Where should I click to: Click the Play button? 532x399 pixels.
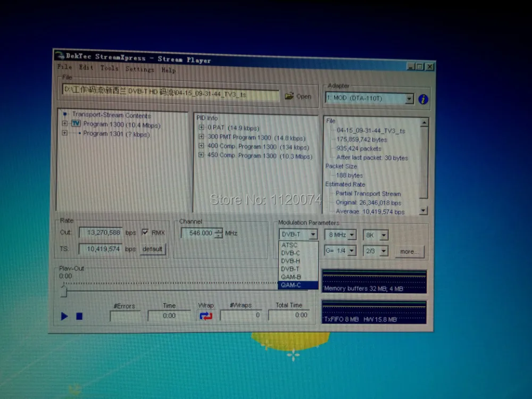click(x=64, y=316)
